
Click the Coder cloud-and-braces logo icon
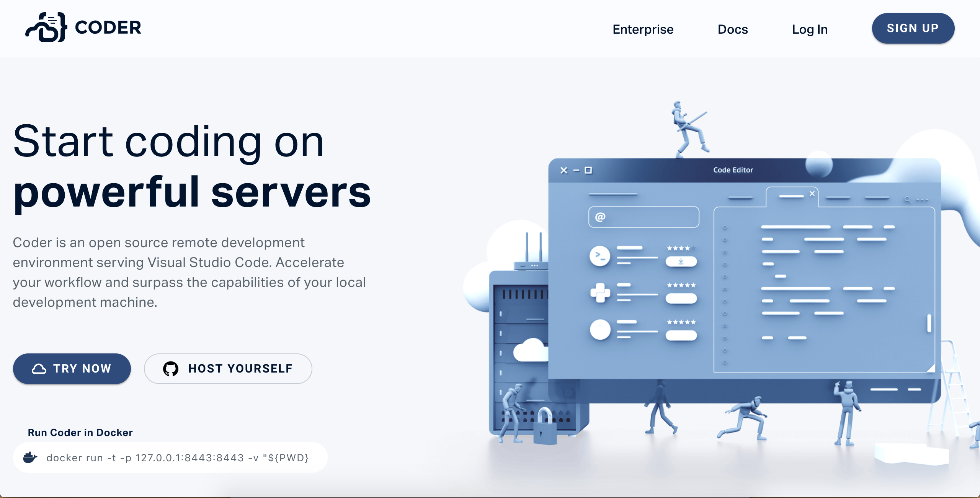point(46,27)
